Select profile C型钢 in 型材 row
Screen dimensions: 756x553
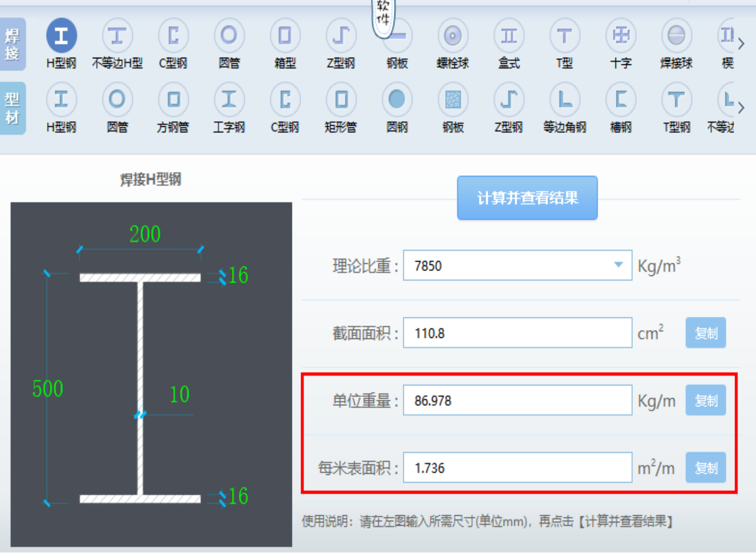tap(285, 100)
